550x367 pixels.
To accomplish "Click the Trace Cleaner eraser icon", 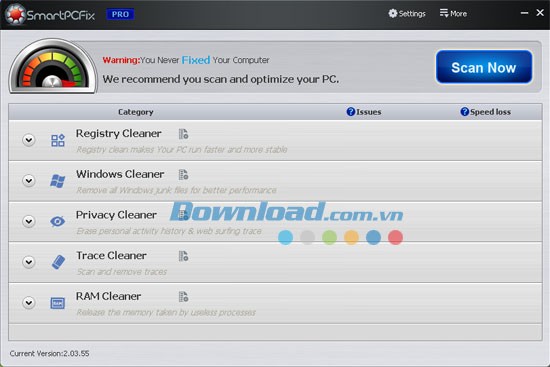I will click(x=58, y=262).
